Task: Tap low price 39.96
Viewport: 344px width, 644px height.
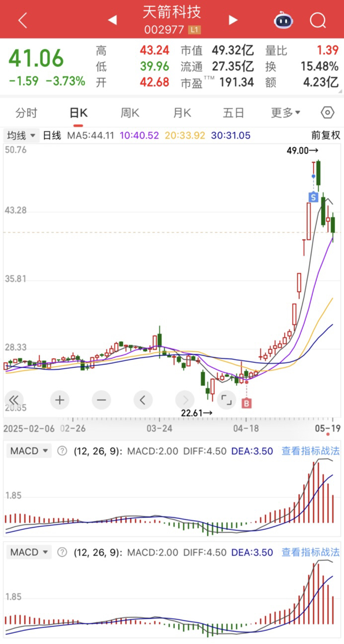Action: click(155, 66)
